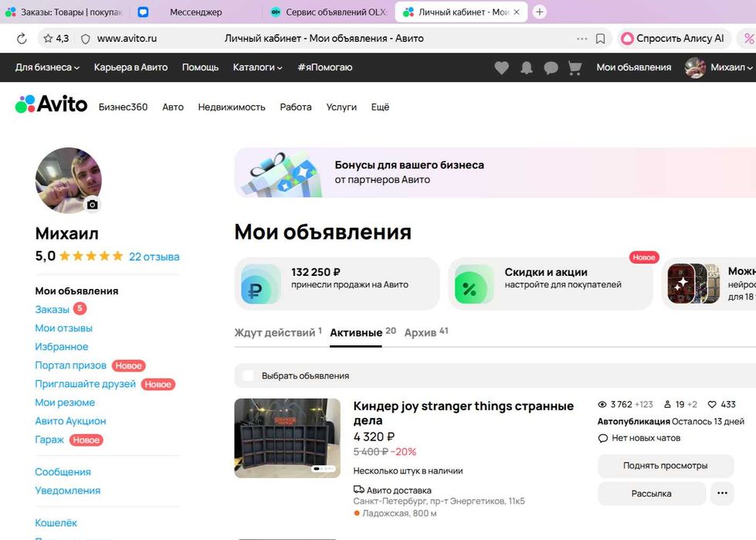Select the Активные tab
Image resolution: width=756 pixels, height=540 pixels.
[x=363, y=332]
